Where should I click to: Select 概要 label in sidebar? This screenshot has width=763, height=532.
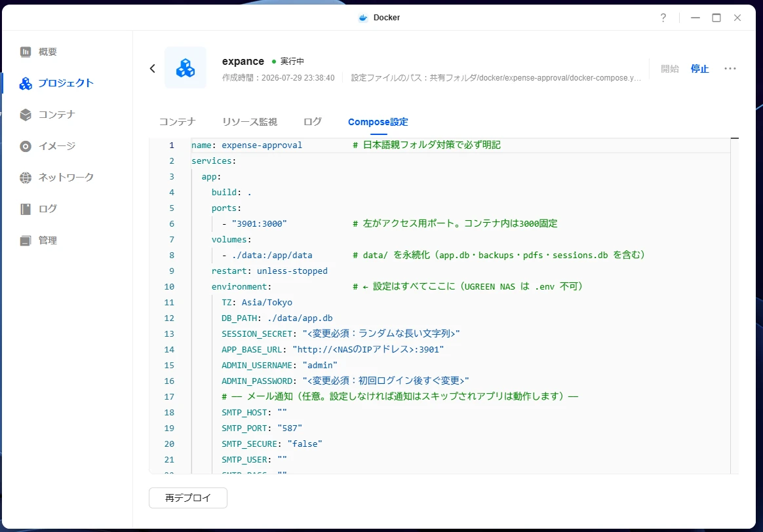[x=48, y=52]
